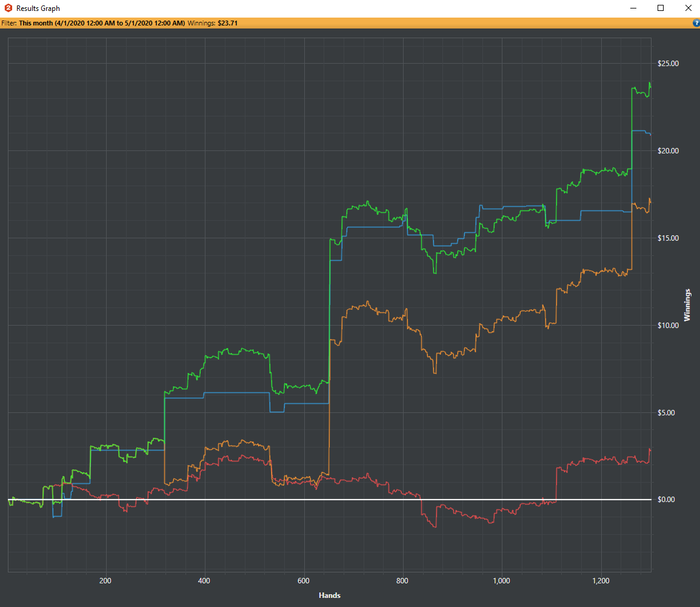Close the Results Graph window

(688, 8)
